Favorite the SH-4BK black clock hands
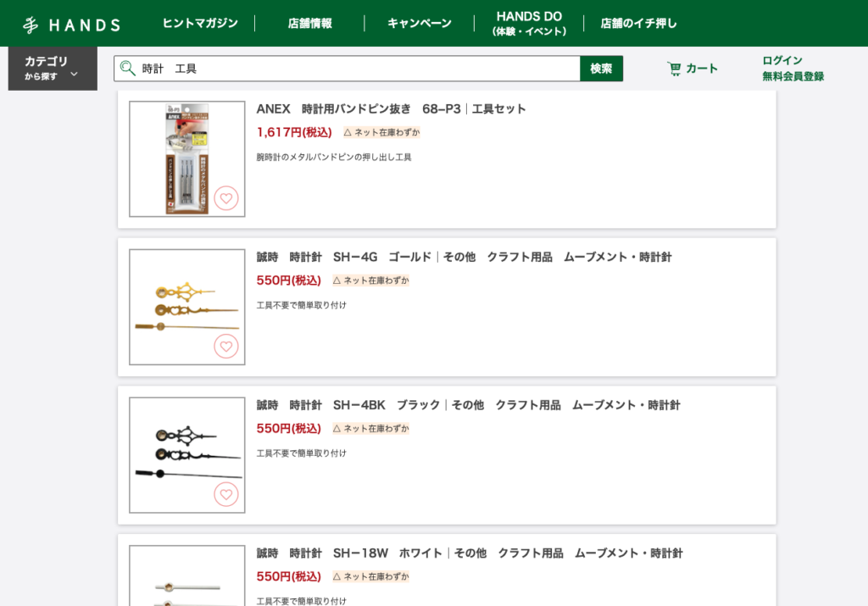Screen dimensions: 868x606 coord(225,494)
